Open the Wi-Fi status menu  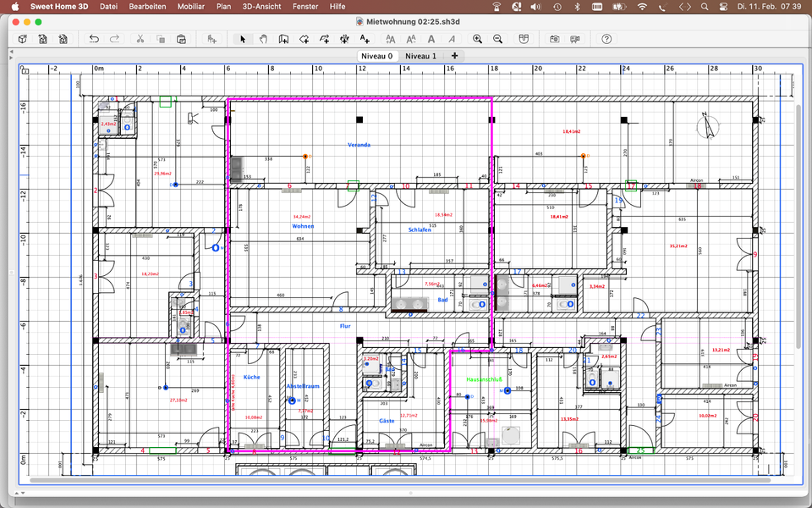[642, 7]
